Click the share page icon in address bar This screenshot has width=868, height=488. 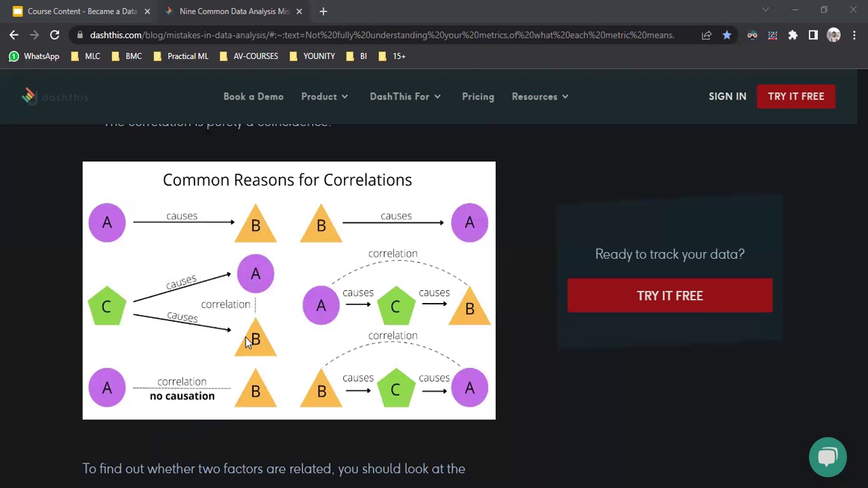coord(707,35)
